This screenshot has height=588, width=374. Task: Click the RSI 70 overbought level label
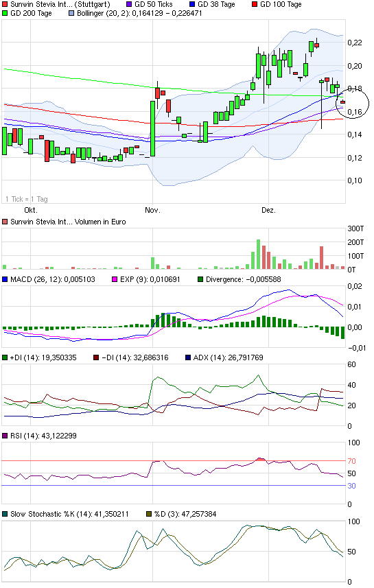click(x=351, y=461)
